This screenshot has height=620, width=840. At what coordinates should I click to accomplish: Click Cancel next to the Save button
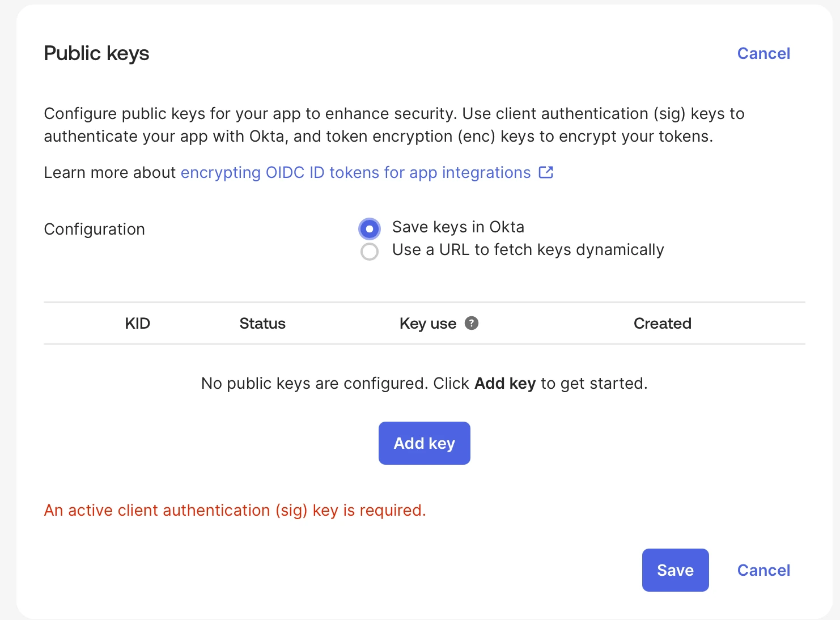(x=763, y=570)
